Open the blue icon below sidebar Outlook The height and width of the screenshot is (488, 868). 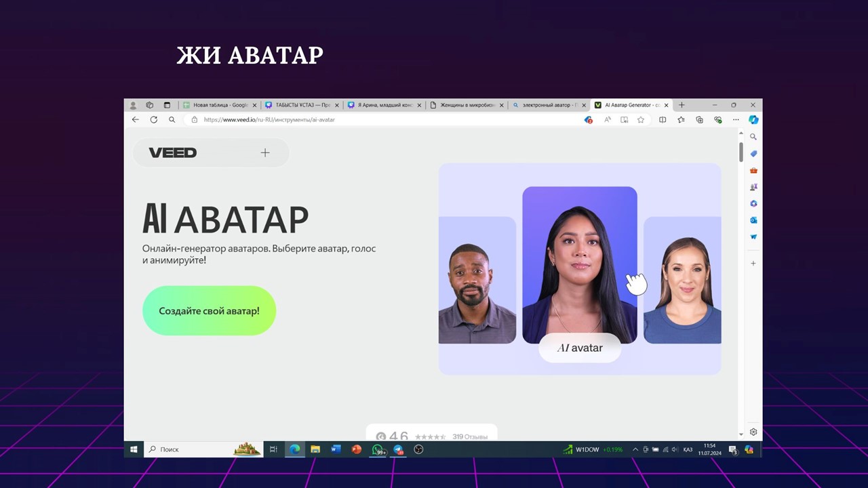click(x=753, y=237)
